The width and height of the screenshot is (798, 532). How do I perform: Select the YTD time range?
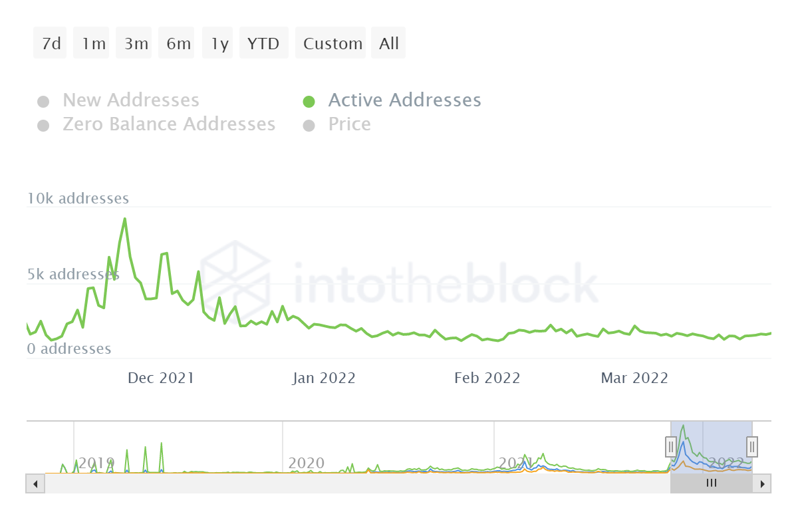pyautogui.click(x=263, y=43)
